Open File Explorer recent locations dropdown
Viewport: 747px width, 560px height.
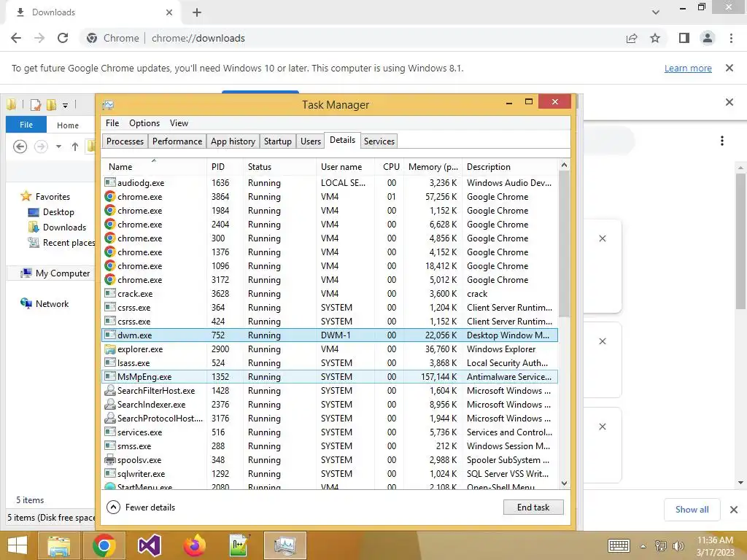[x=58, y=147]
